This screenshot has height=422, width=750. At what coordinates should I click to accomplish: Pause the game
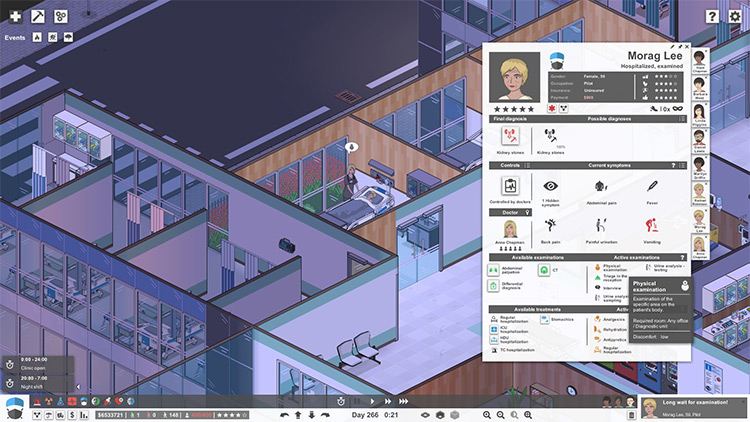[357, 401]
